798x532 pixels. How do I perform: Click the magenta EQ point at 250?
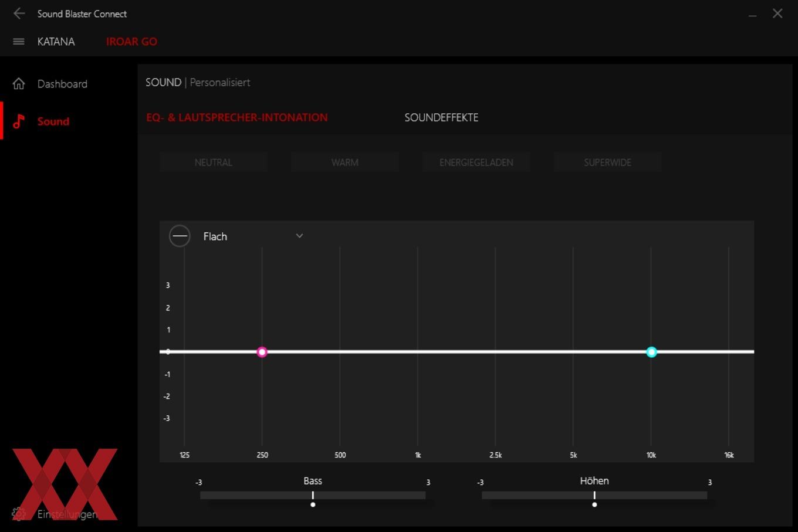coord(262,352)
